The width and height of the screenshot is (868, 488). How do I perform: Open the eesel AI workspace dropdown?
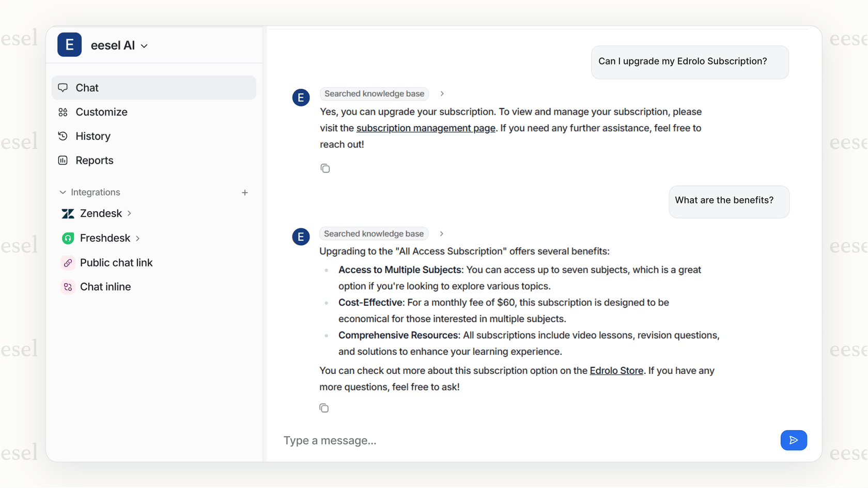click(144, 45)
